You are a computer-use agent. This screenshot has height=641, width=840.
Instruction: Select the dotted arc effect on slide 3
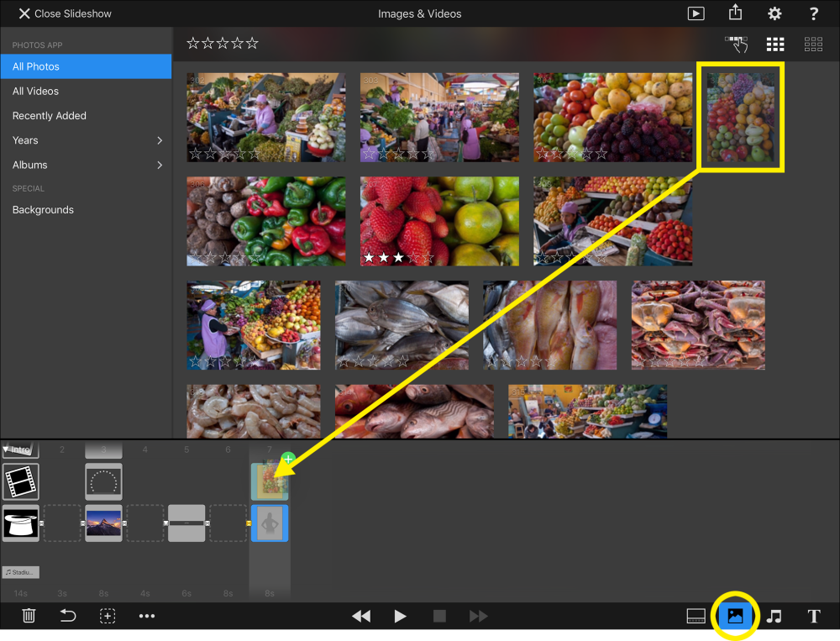(103, 481)
